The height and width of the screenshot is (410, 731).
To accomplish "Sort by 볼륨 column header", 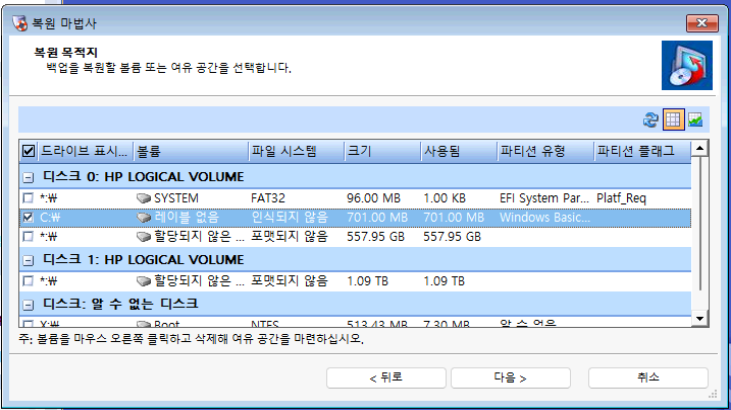I will pyautogui.click(x=190, y=151).
